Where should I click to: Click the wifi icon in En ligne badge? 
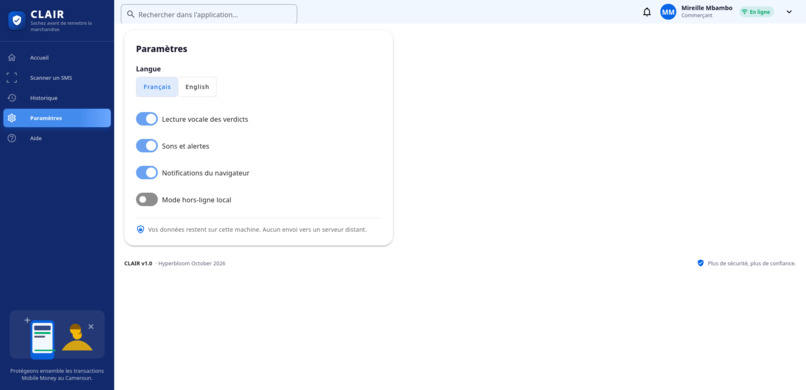click(x=744, y=12)
